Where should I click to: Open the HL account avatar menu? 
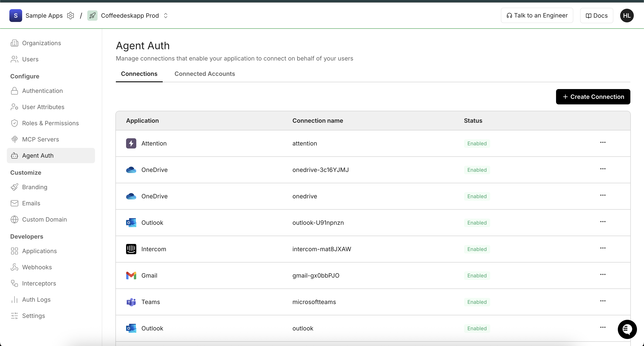(x=627, y=15)
